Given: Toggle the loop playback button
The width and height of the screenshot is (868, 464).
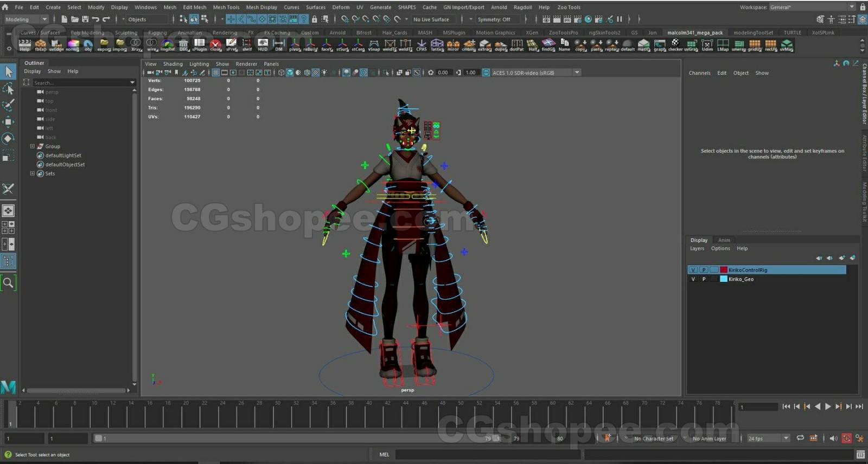Looking at the screenshot, I should tap(800, 438).
